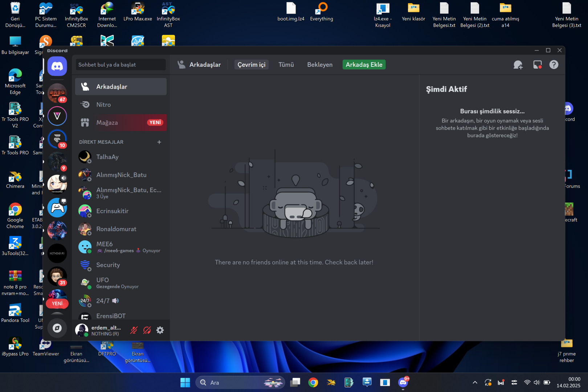Open the NOTHING (R) server icon
The image size is (588, 392).
[57, 253]
